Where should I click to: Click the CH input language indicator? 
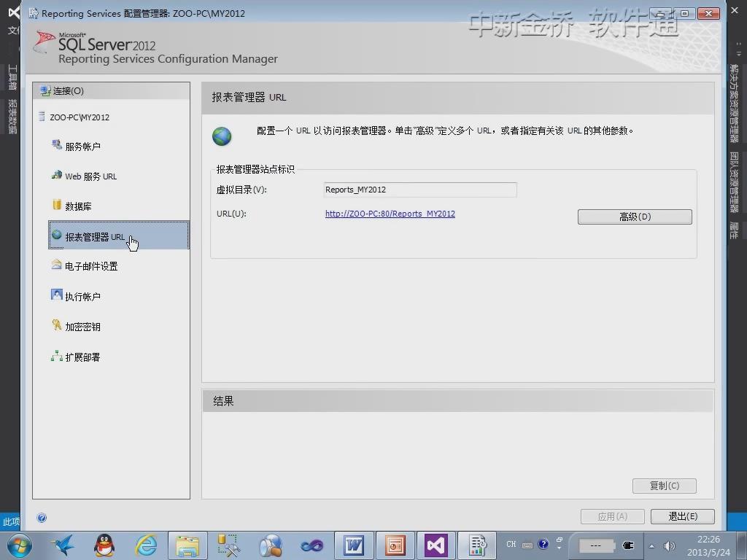coord(511,544)
